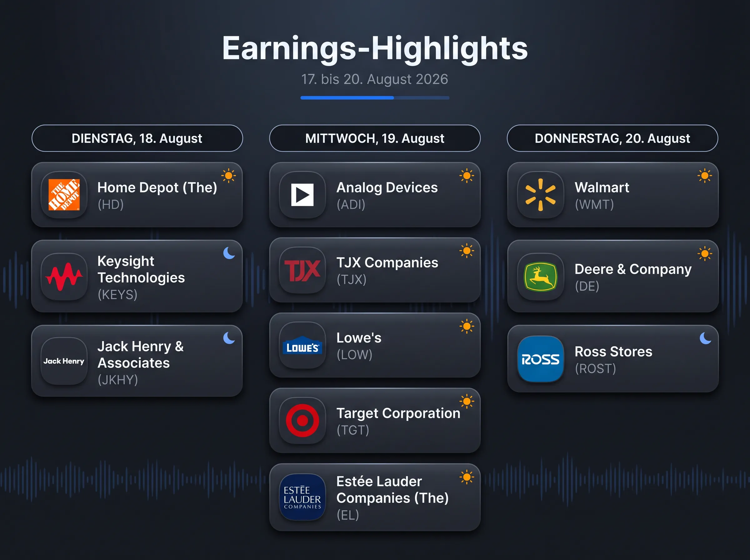Click the TJX logo icon
This screenshot has width=750, height=560.
(x=302, y=270)
